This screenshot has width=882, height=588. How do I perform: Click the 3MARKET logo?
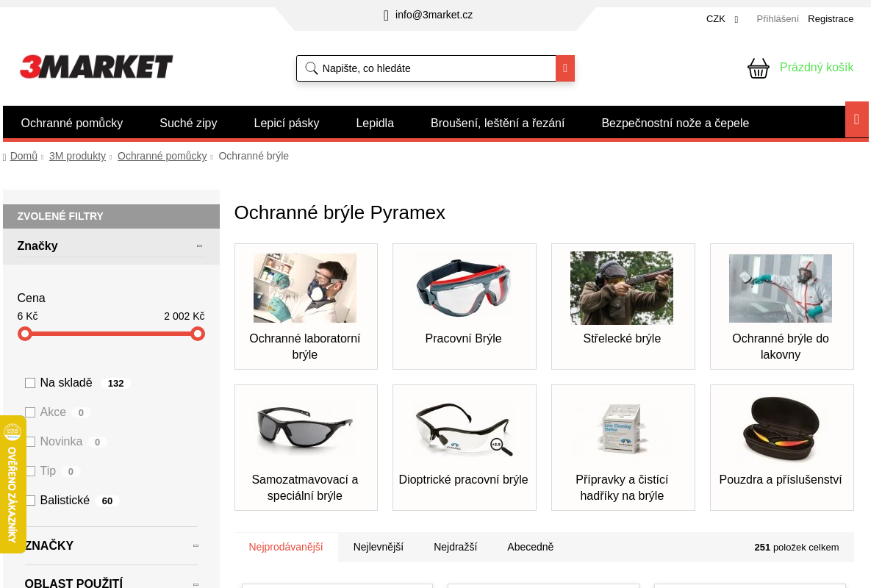(x=96, y=67)
